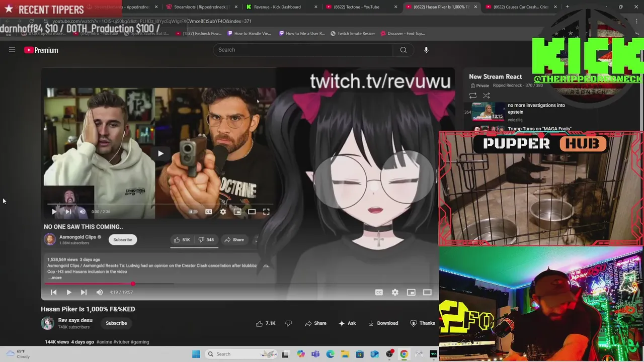Open the YouTube hamburger guide menu

pos(12,50)
